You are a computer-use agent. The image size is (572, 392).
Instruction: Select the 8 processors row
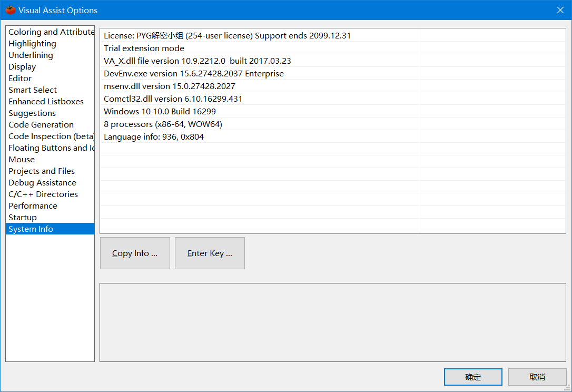[333, 124]
